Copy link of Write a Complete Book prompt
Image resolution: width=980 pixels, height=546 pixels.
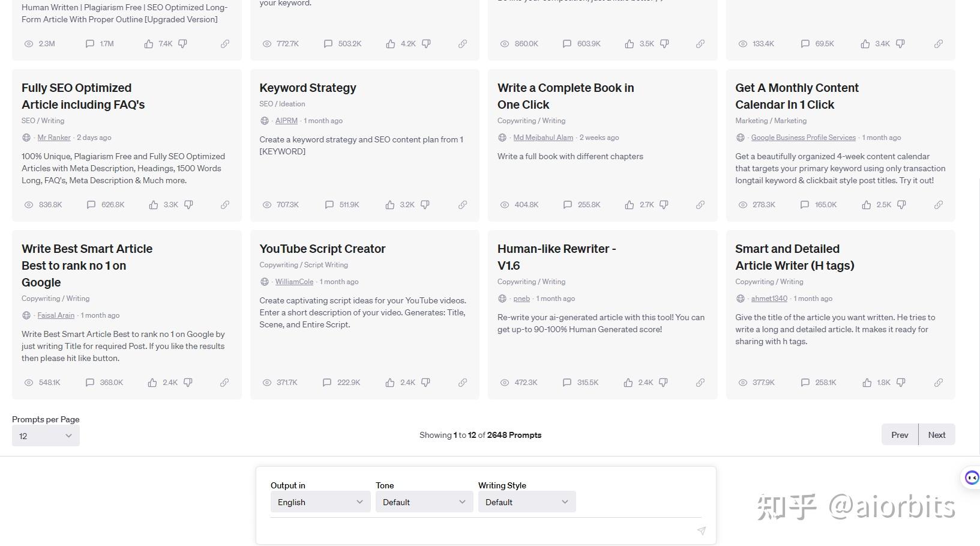point(700,205)
